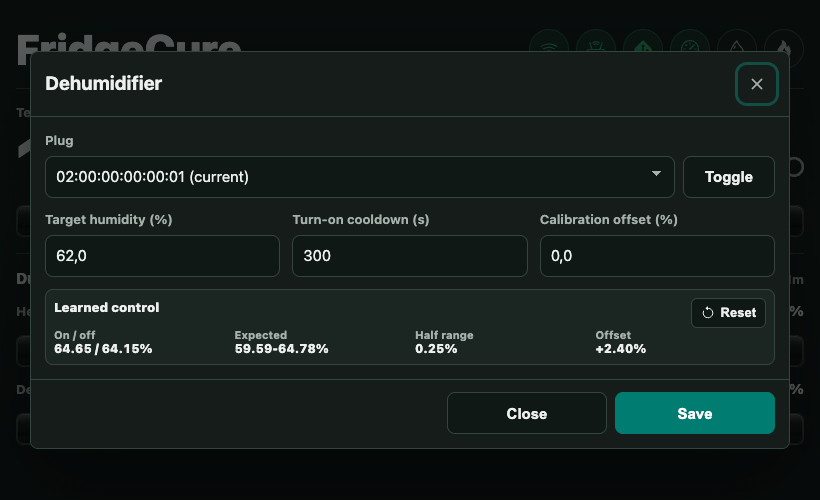
Task: Click the Offset value +2.40%
Action: [621, 349]
